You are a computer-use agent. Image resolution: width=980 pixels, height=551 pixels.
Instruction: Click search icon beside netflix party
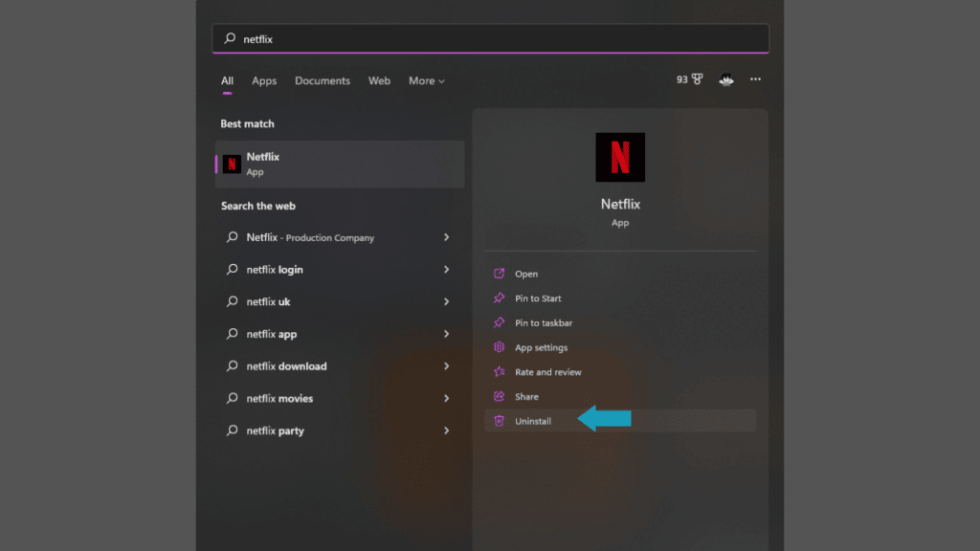tap(232, 430)
